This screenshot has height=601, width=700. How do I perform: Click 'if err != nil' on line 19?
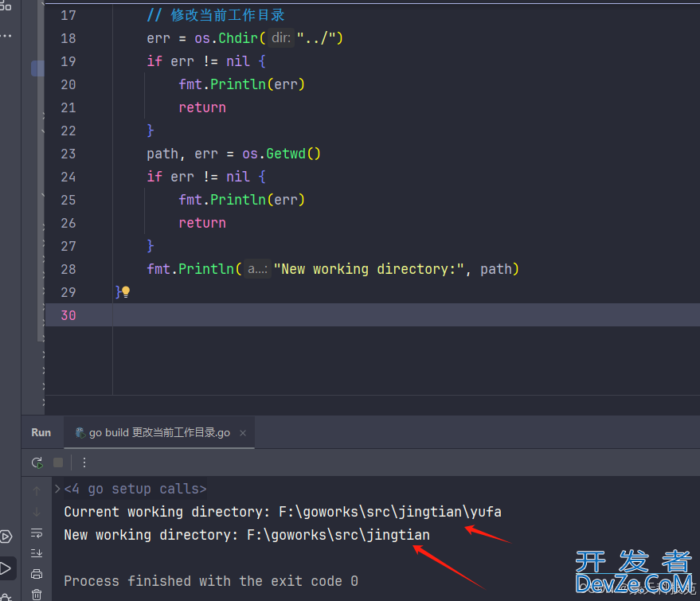[197, 61]
